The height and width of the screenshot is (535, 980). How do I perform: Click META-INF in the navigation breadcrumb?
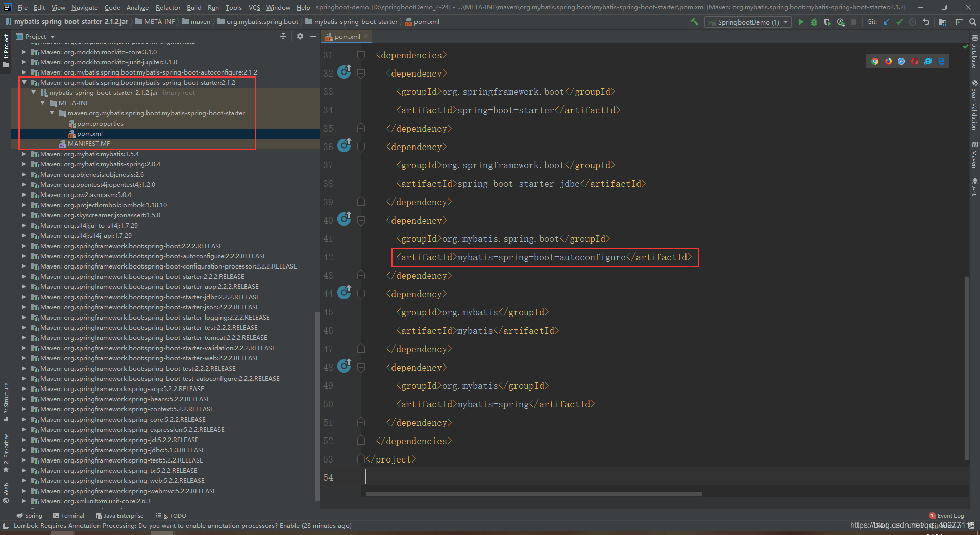[x=155, y=22]
